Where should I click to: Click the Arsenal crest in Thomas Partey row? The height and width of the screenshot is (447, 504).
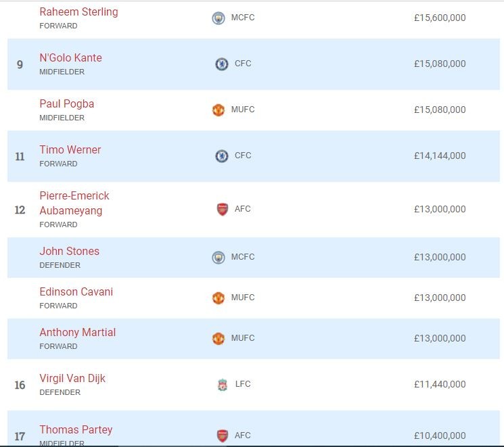pos(222,436)
